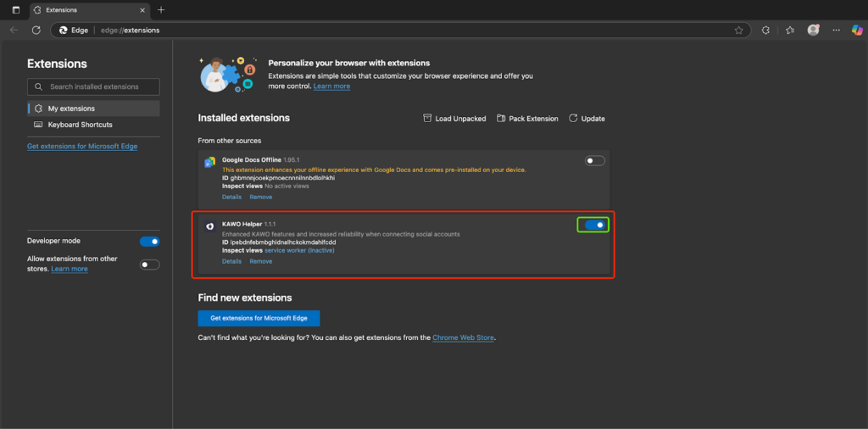This screenshot has height=429, width=868.
Task: Click the tab actions icon at top-left
Action: pyautogui.click(x=15, y=9)
